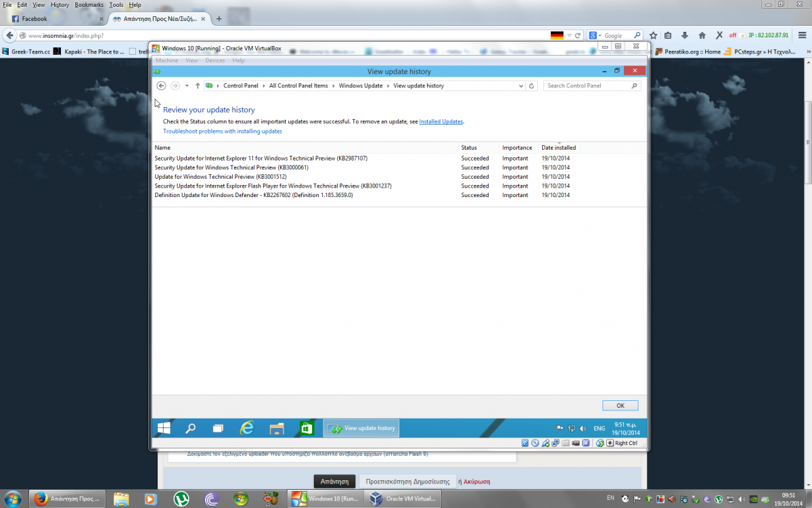Click the OK button
Image resolution: width=812 pixels, height=508 pixels.
pyautogui.click(x=621, y=406)
